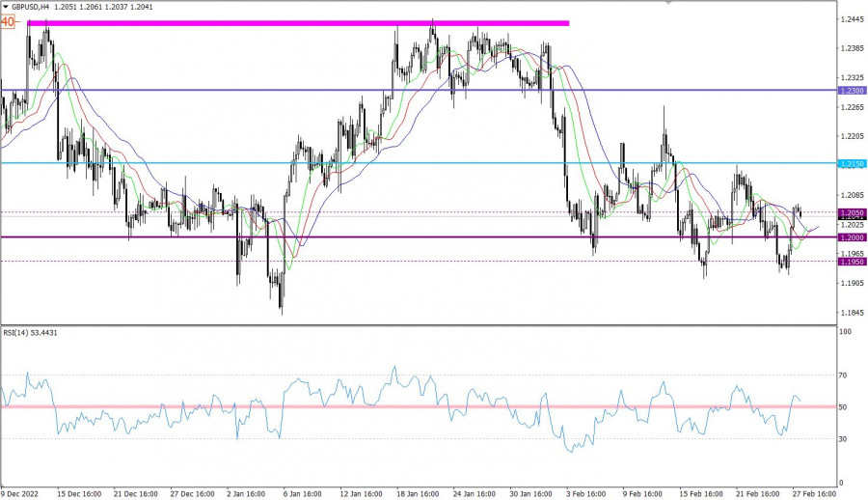Select the 1.1950 price level tag
This screenshot has width=868, height=500.
pos(852,262)
